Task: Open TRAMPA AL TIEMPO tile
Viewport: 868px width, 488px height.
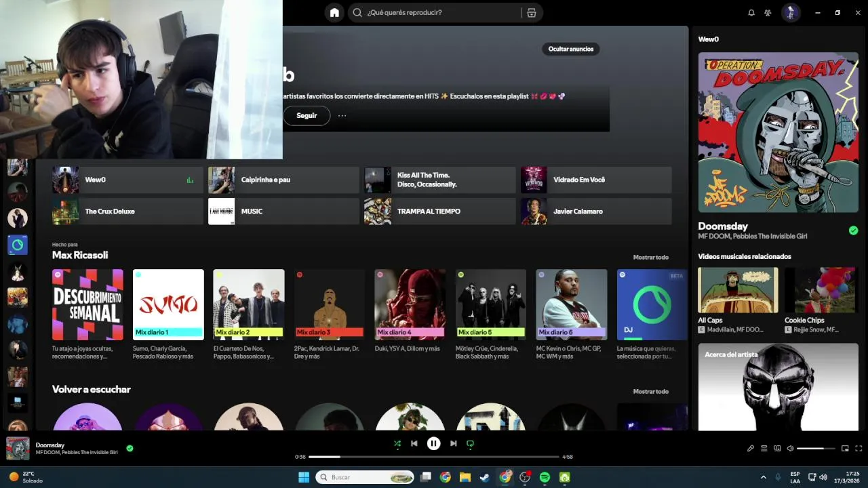Action: tap(440, 211)
